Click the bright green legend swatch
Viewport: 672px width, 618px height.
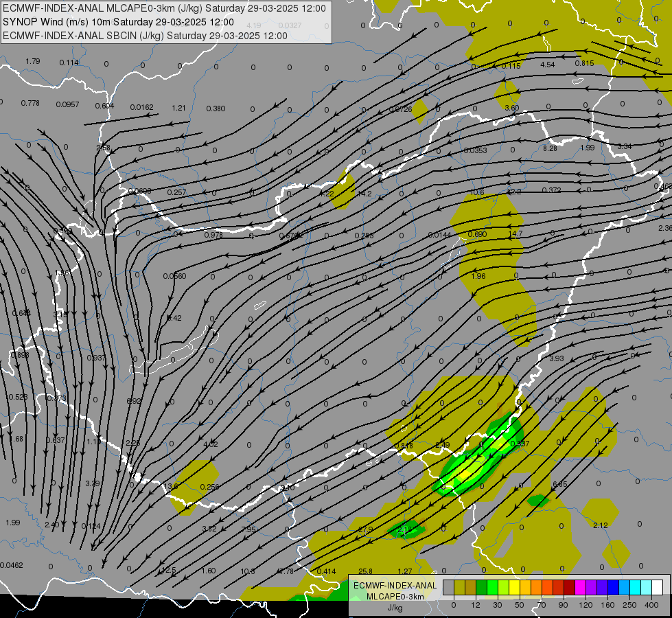[x=492, y=587]
